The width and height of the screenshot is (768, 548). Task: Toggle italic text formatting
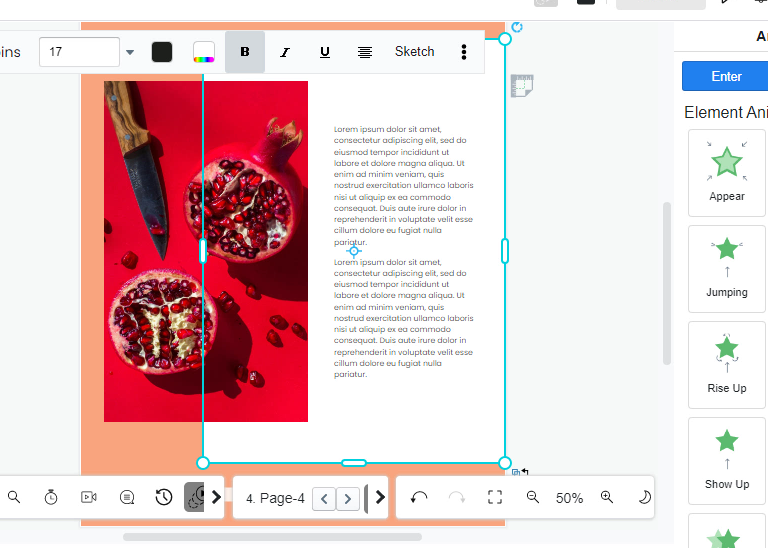click(285, 52)
